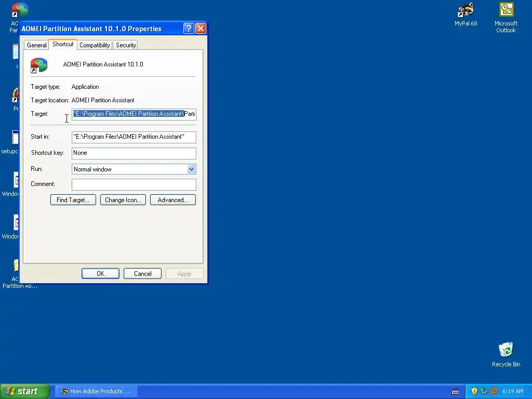Open the Compatibility tab
Viewport: 532px width, 399px height.
point(95,45)
